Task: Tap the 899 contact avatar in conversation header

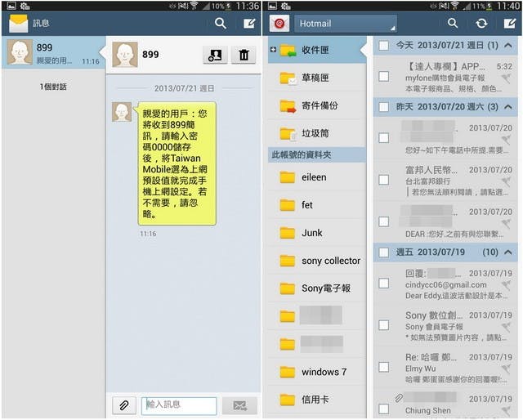Action: click(125, 55)
